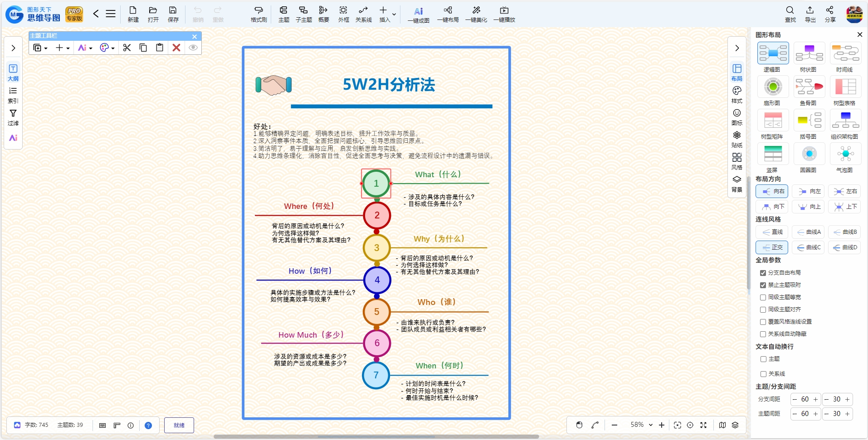Screen dimensions: 868x440
Task: Delete topic with red X icon
Action: tap(176, 48)
